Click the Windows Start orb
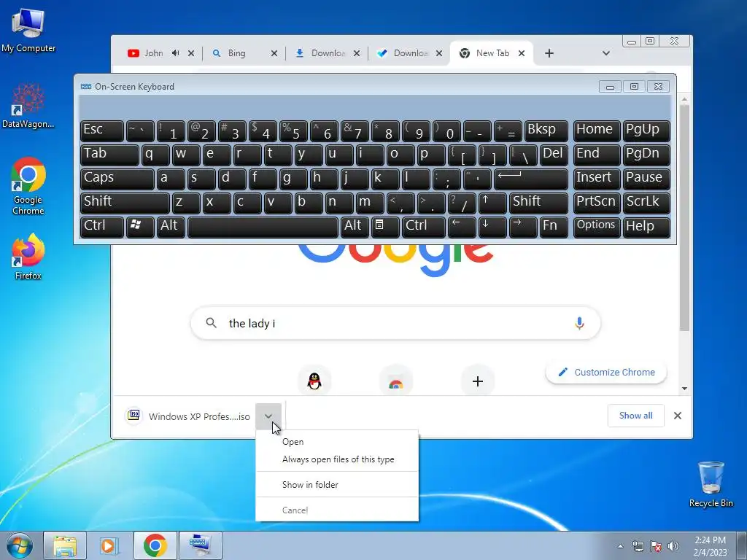 coord(20,545)
